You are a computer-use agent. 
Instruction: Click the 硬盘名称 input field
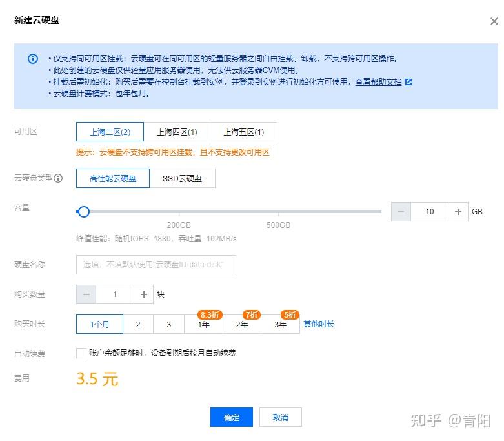(x=156, y=265)
